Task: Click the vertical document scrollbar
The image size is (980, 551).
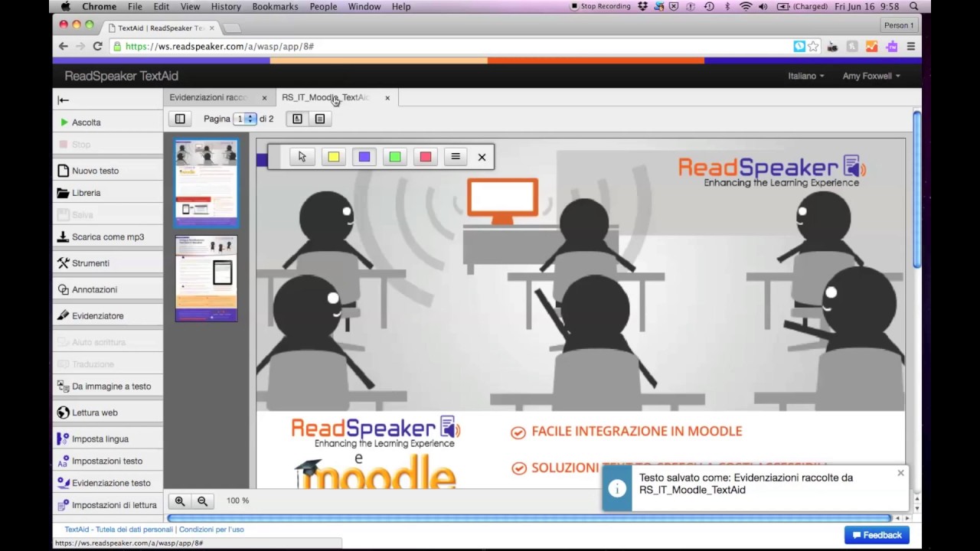Action: coord(917,190)
